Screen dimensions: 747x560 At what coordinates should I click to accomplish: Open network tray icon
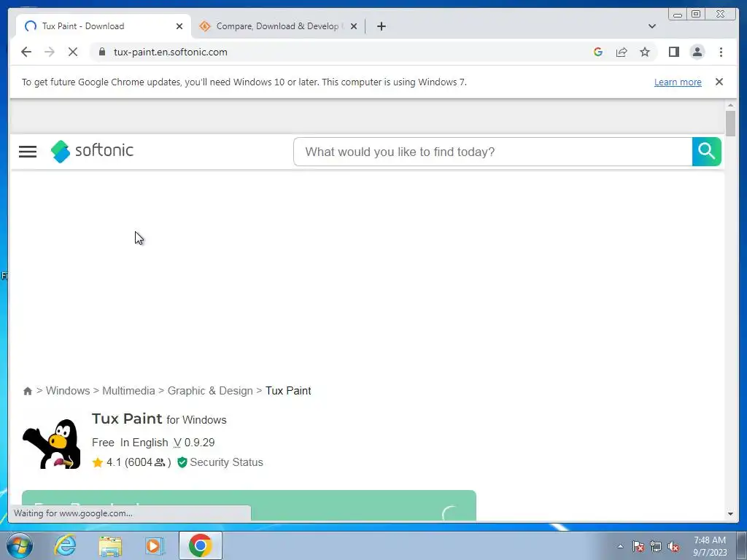tap(656, 546)
